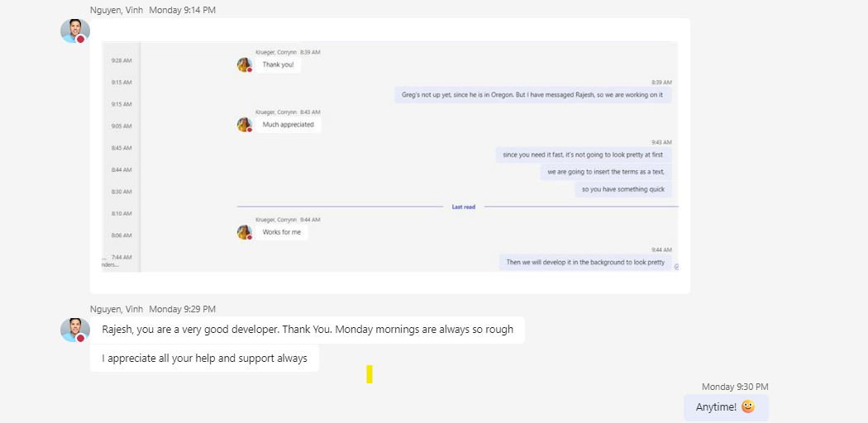
Task: Select the 'I appreciate all your help' message
Action: pos(204,359)
